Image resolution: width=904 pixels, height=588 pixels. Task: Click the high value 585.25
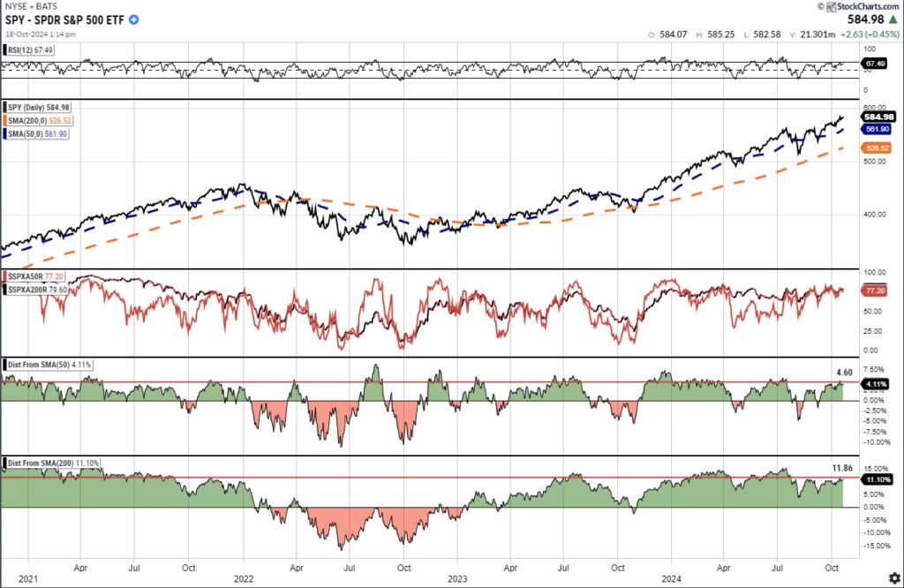(x=720, y=34)
